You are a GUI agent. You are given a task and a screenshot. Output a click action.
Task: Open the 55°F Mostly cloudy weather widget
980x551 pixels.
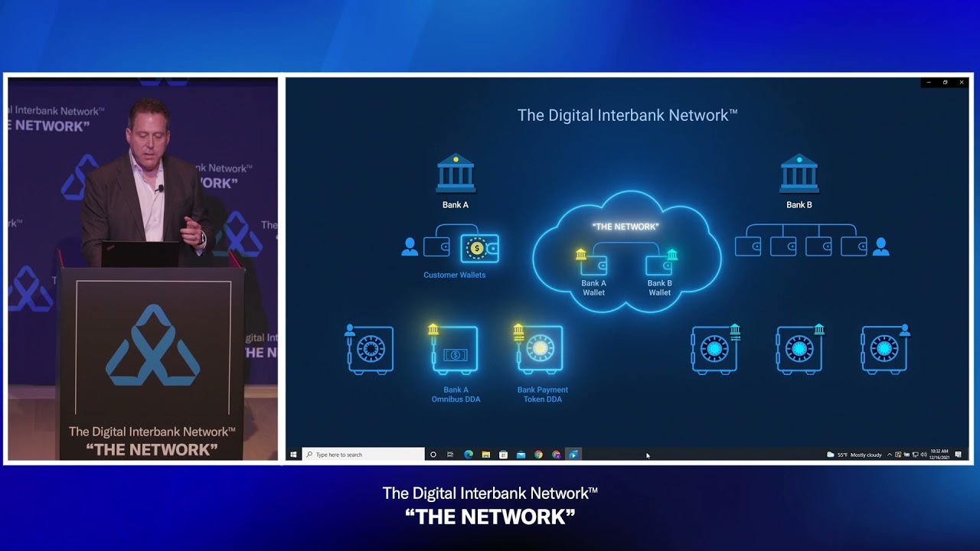pyautogui.click(x=854, y=455)
